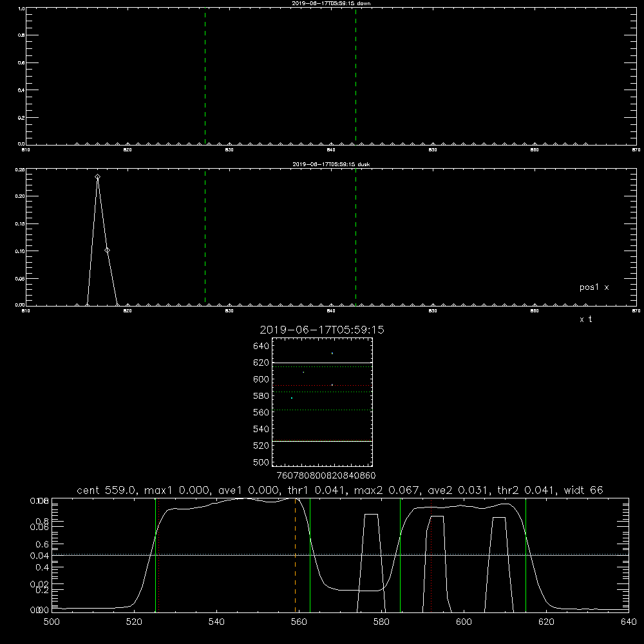Click the left green dashed line in dawn plot
644x644 pixels.
[x=205, y=76]
